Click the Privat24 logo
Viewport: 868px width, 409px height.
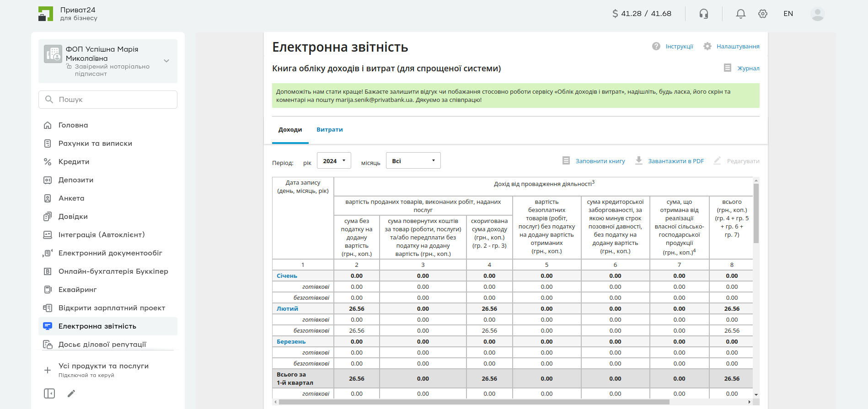46,14
